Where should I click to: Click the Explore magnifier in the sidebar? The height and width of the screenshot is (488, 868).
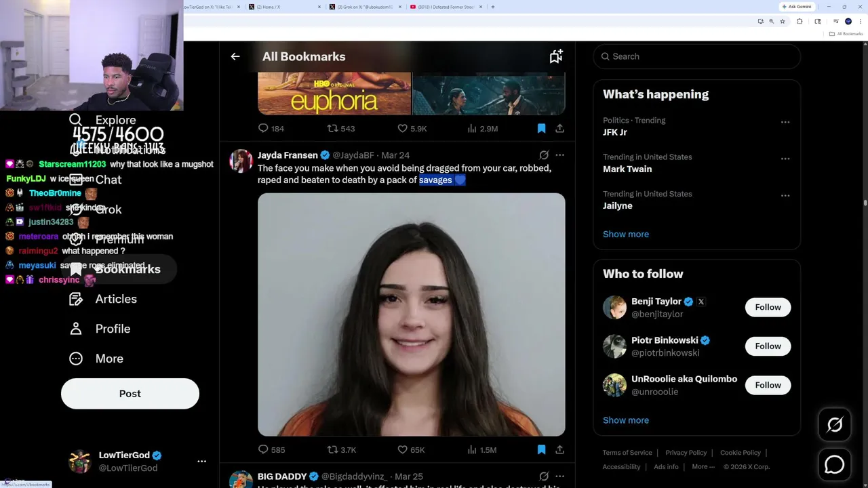click(75, 120)
